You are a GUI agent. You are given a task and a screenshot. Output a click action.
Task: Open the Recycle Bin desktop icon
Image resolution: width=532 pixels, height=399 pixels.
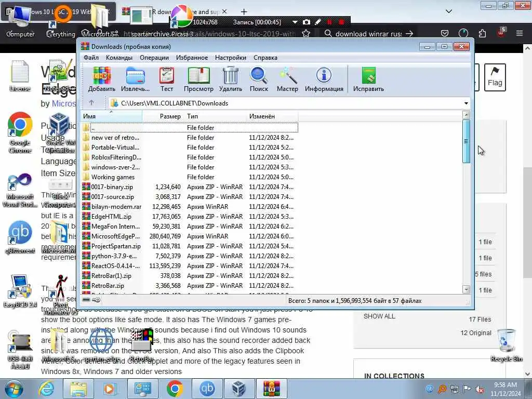(x=506, y=345)
